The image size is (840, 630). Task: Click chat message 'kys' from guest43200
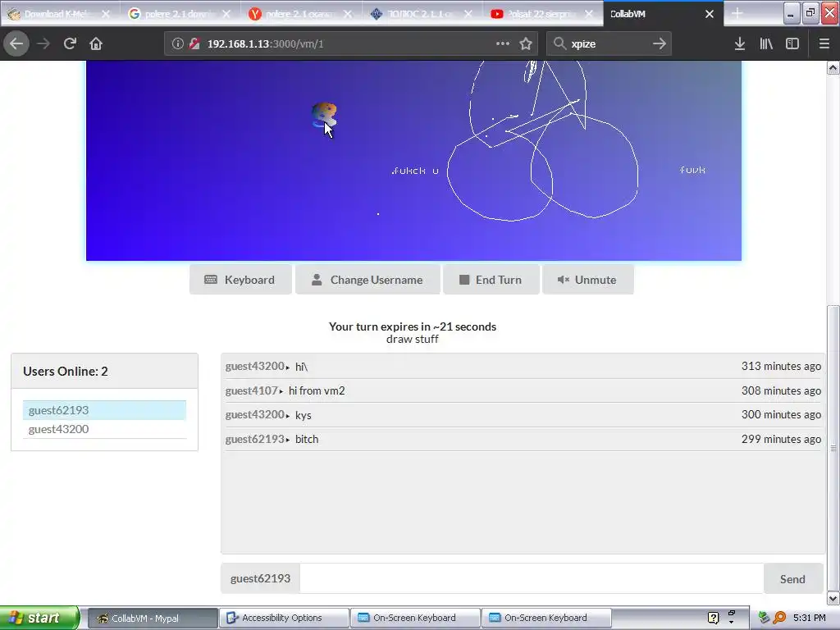pyautogui.click(x=304, y=415)
